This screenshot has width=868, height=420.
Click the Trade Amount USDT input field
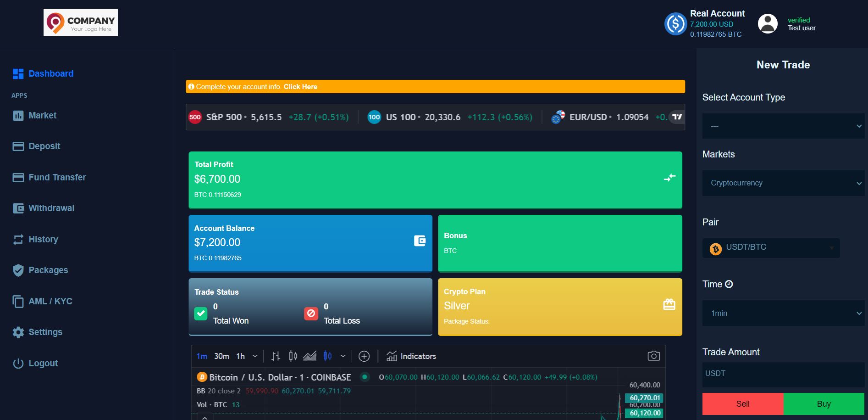click(x=783, y=374)
